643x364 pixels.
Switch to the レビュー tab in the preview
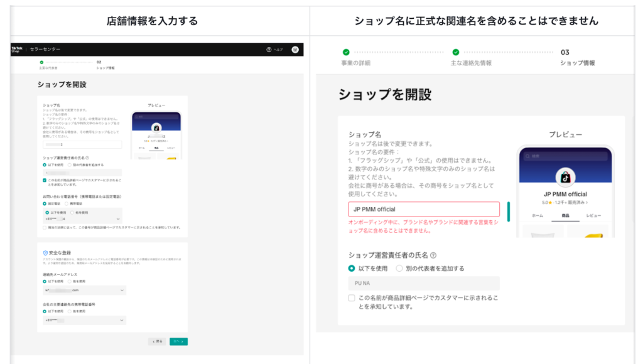(x=593, y=215)
